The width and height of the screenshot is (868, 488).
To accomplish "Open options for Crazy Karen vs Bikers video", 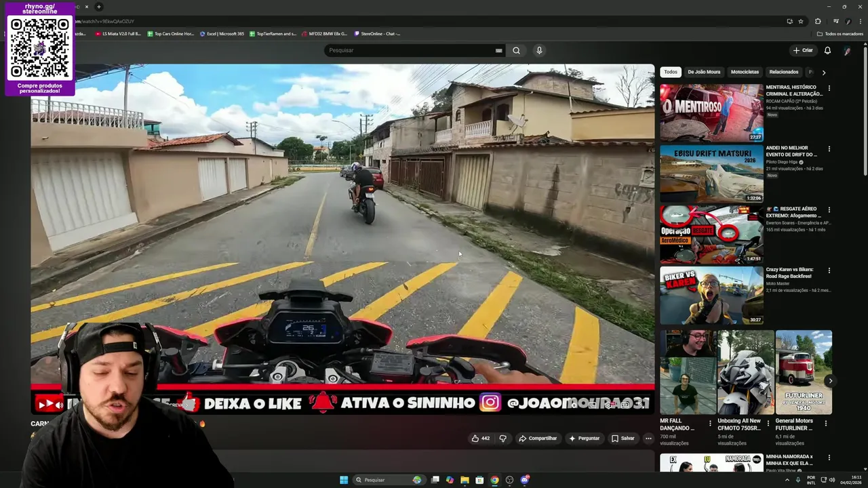I will (x=829, y=270).
